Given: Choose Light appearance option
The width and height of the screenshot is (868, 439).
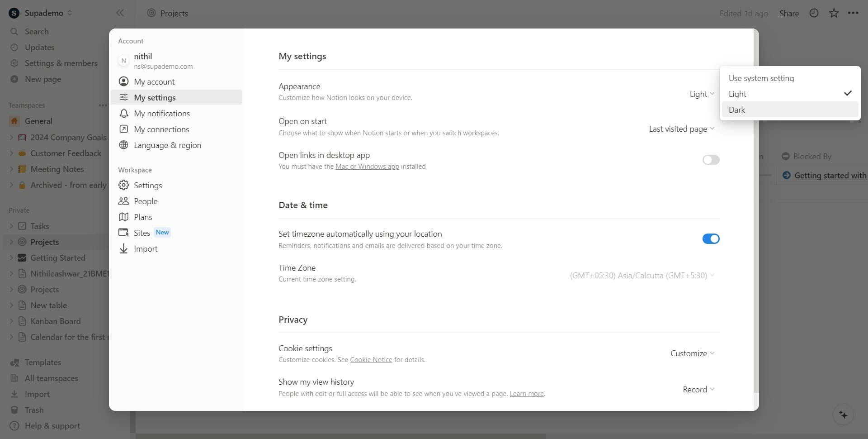Looking at the screenshot, I should 790,94.
